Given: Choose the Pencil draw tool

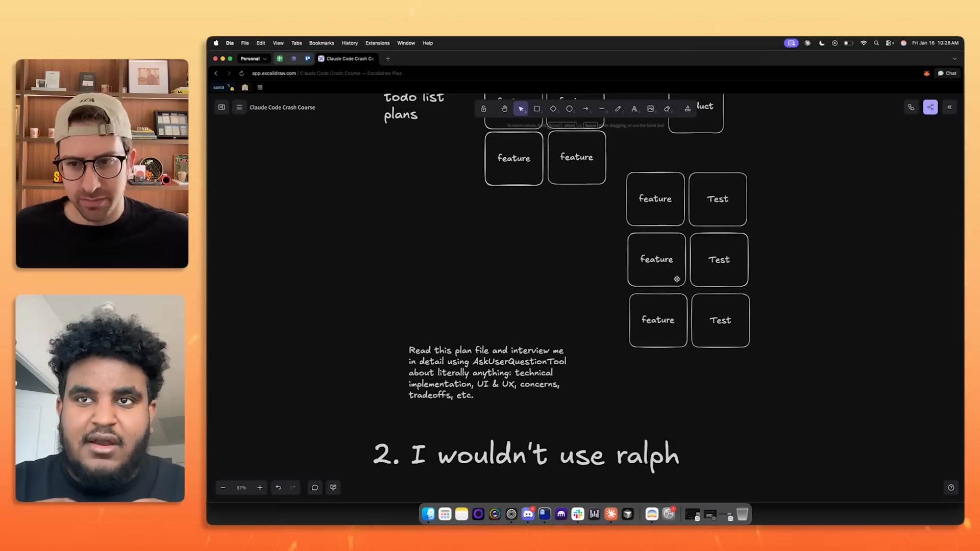Looking at the screenshot, I should pos(618,109).
